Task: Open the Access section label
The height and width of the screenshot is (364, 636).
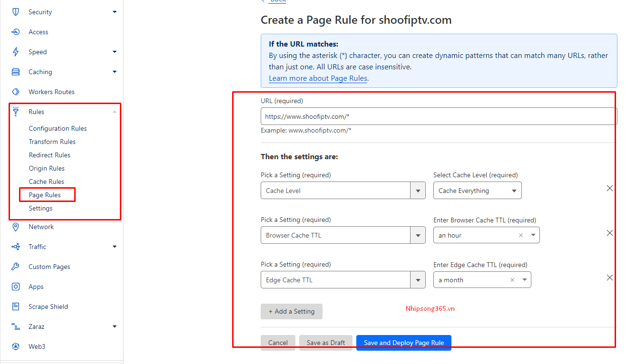Action: click(38, 32)
